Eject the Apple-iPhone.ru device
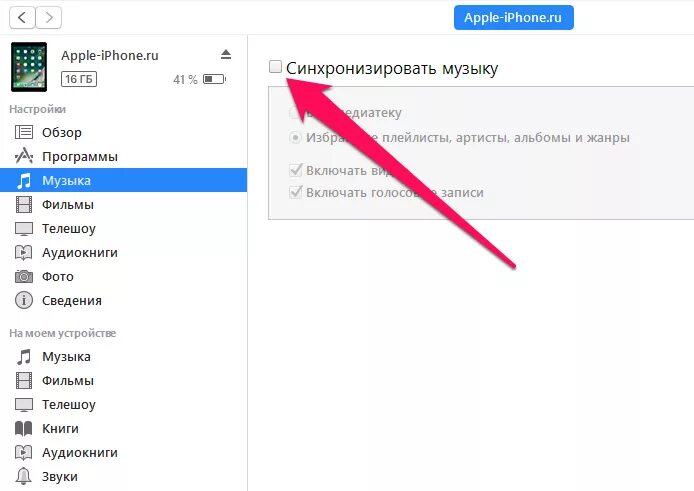Image resolution: width=694 pixels, height=491 pixels. 226,54
